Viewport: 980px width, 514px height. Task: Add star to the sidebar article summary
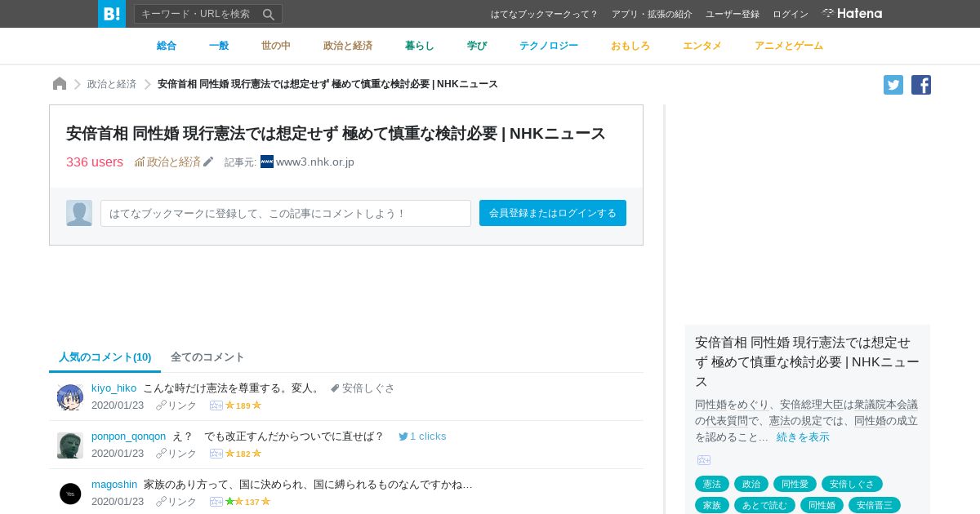click(704, 460)
